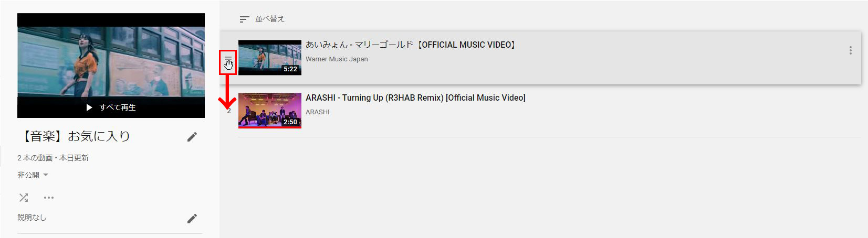
Task: Edit the playlist title with the pencil icon
Action: (192, 137)
